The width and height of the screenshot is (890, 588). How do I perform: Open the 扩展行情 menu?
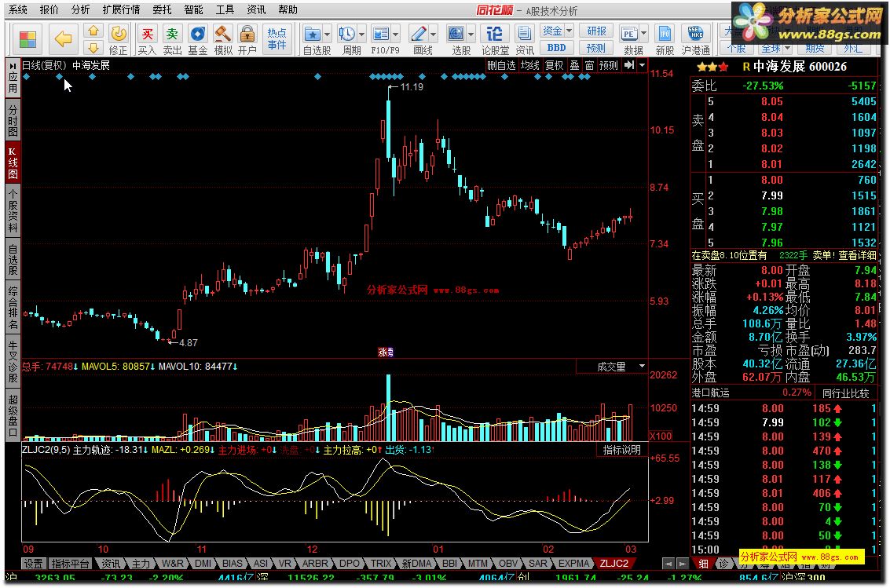(121, 9)
